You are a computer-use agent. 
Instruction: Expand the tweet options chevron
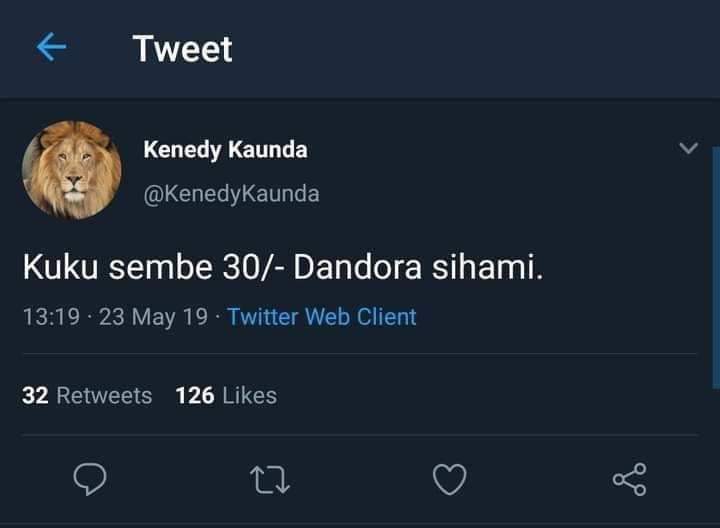pyautogui.click(x=688, y=148)
